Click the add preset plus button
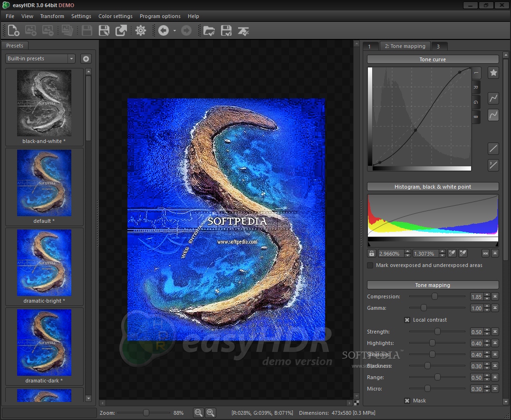Viewport: 511px width, 420px height. [86, 58]
